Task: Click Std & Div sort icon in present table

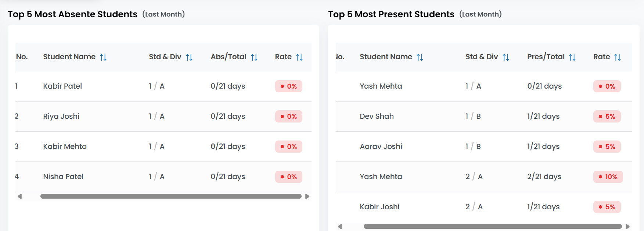Action: (x=506, y=57)
